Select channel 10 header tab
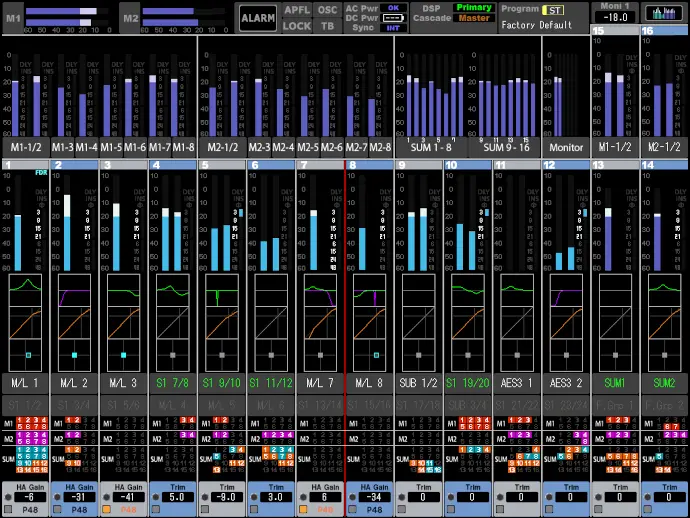Viewport: 690px width, 518px height. point(468,165)
